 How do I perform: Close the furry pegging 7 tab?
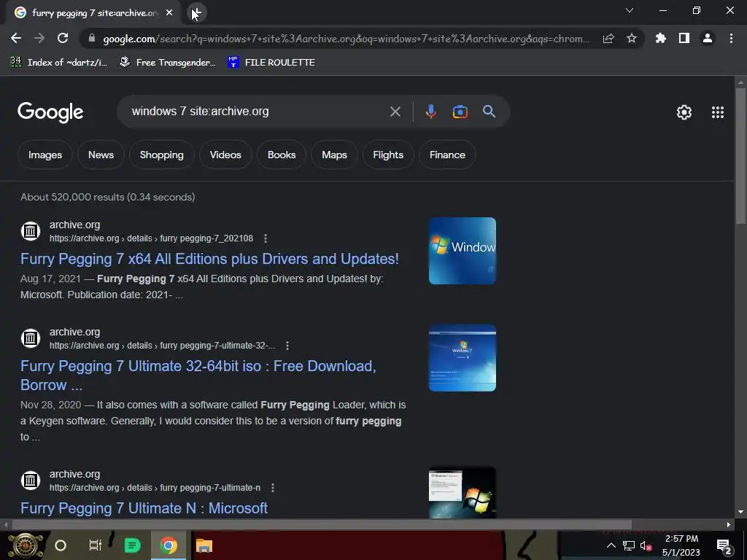click(x=169, y=13)
